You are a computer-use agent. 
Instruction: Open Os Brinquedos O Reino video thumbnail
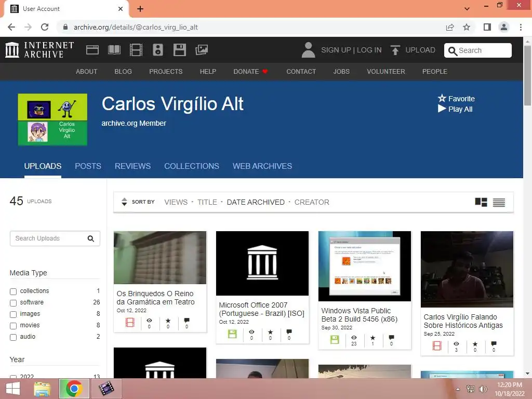pyautogui.click(x=160, y=258)
